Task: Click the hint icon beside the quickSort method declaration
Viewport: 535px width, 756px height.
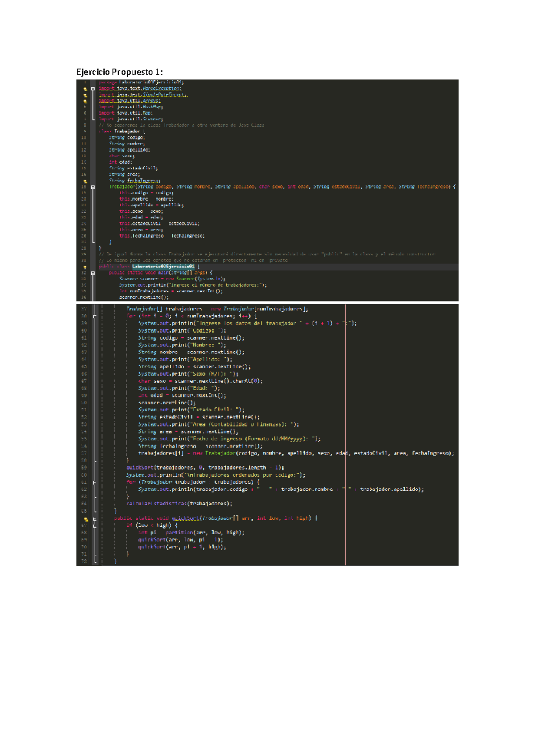Action: tap(86, 519)
